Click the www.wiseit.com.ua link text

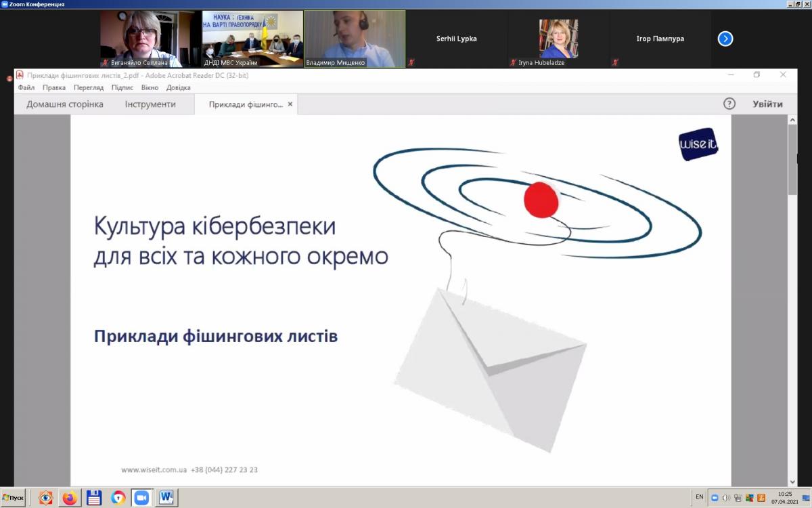[x=154, y=469]
